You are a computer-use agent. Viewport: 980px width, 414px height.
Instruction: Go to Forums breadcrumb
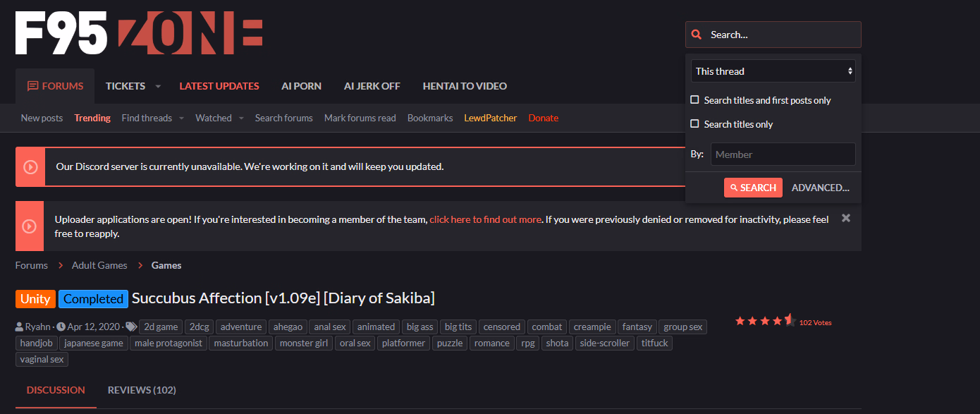coord(32,265)
